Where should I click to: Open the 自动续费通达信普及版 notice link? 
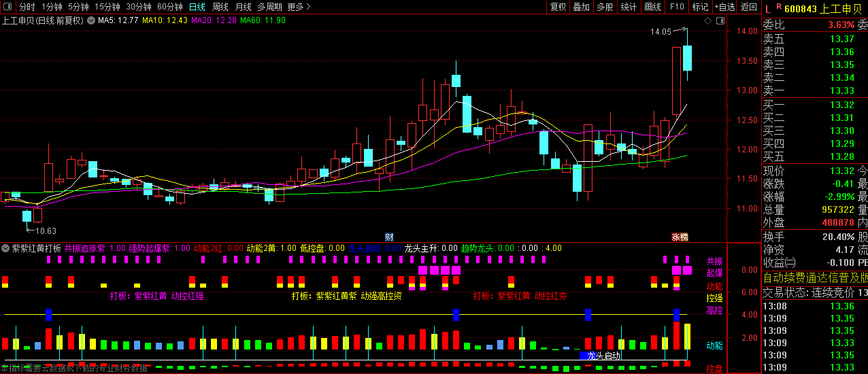tap(815, 277)
